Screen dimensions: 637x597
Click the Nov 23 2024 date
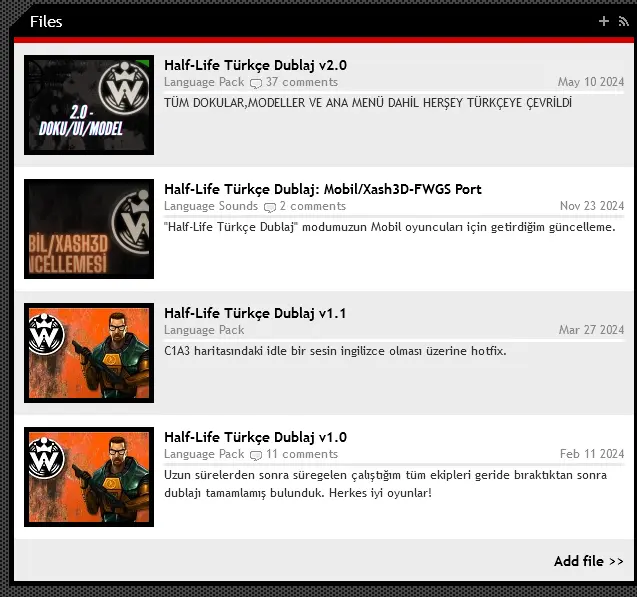[x=592, y=206]
